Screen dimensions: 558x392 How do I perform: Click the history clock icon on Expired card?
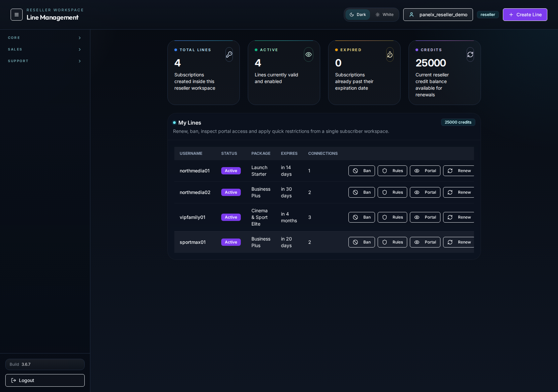pyautogui.click(x=390, y=54)
